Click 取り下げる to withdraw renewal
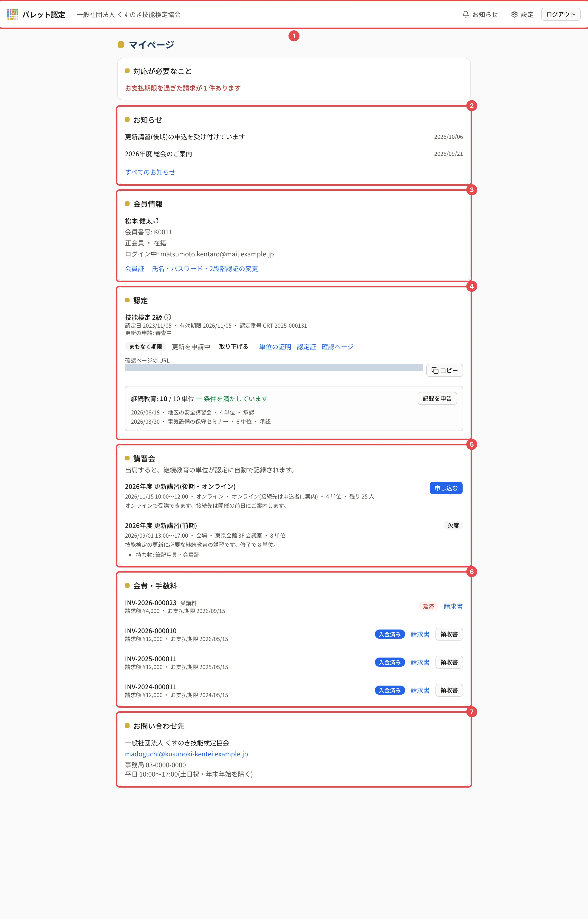The width and height of the screenshot is (588, 919). pyautogui.click(x=234, y=347)
